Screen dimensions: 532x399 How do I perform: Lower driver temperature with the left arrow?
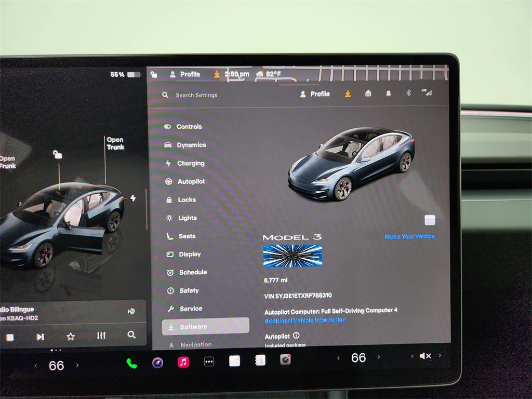pyautogui.click(x=36, y=366)
